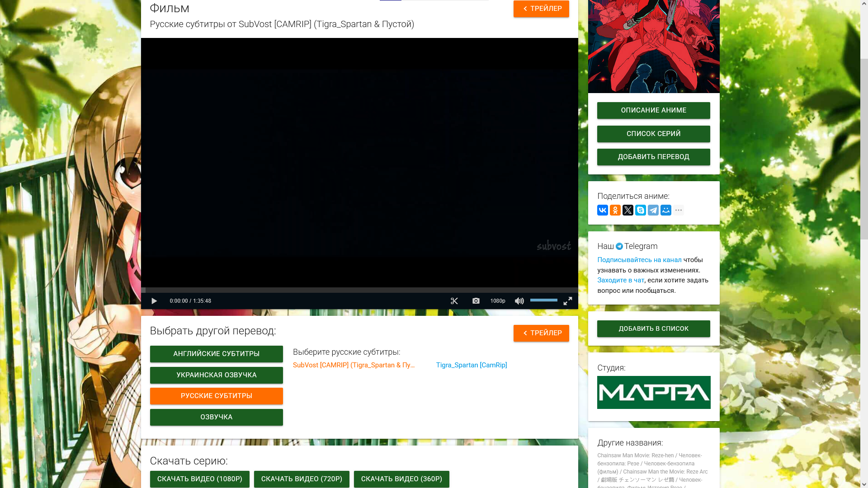Open more sharing options (three dots)
This screenshot has height=488, width=868.
point(679,210)
